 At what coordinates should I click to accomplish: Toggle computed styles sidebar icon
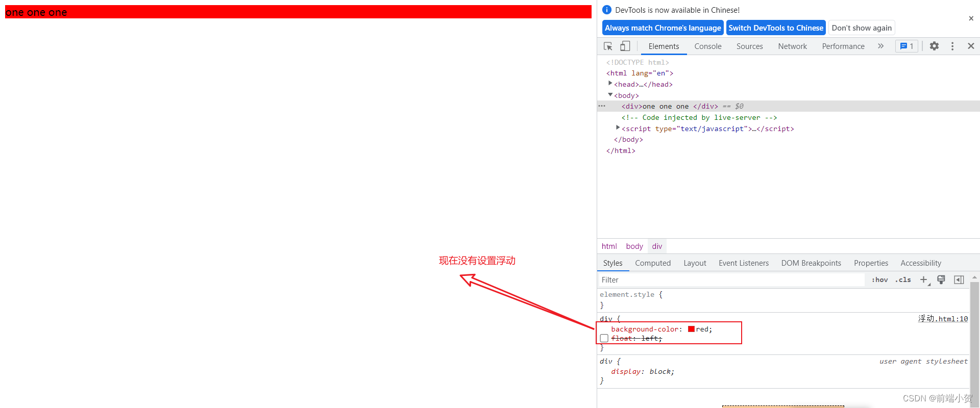[959, 279]
